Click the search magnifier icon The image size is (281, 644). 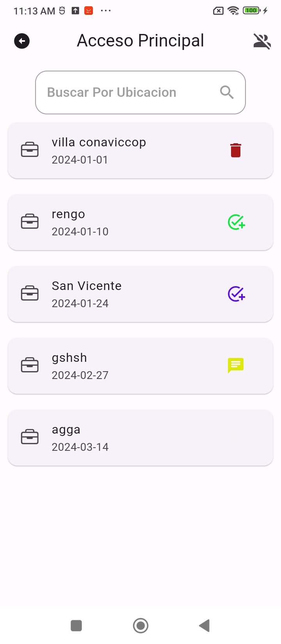(227, 93)
